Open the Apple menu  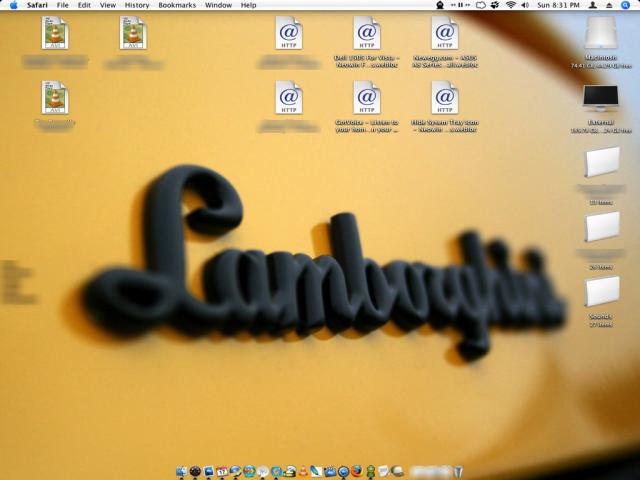coord(13,5)
